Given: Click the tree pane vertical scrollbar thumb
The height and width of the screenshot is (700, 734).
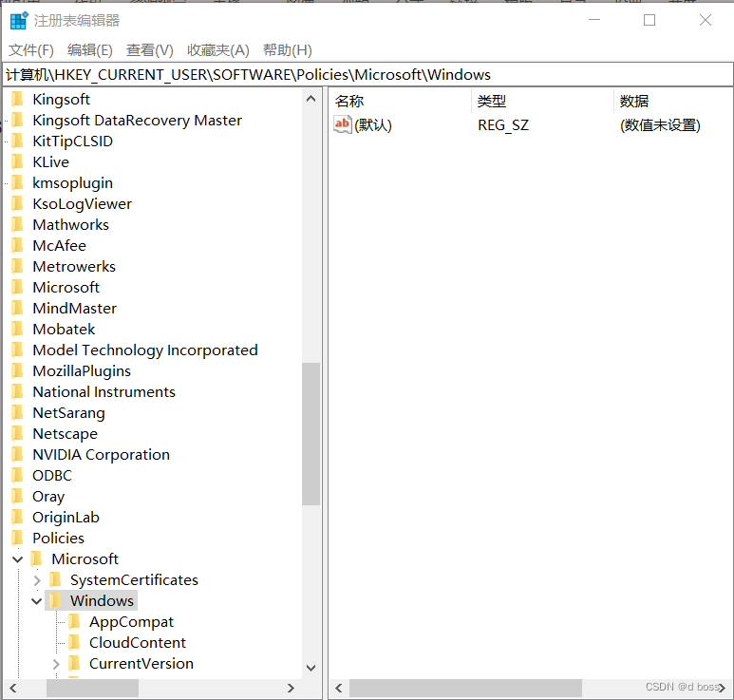Looking at the screenshot, I should pos(311,434).
